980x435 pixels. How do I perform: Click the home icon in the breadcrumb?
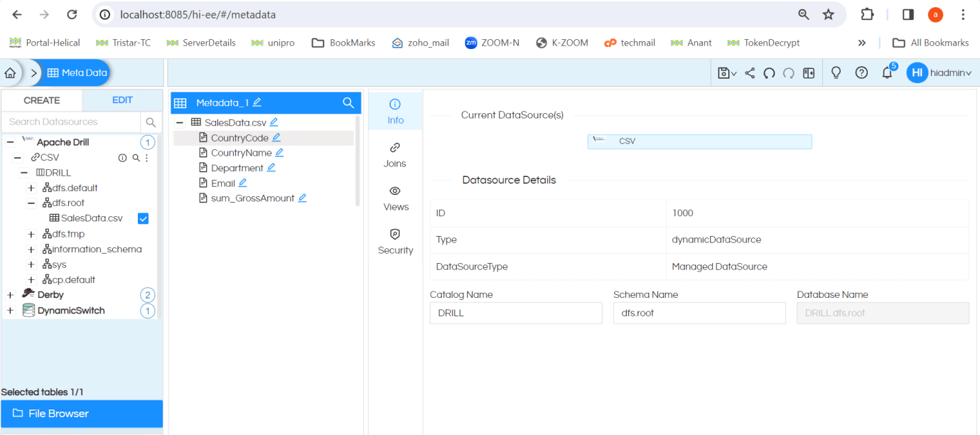tap(10, 73)
